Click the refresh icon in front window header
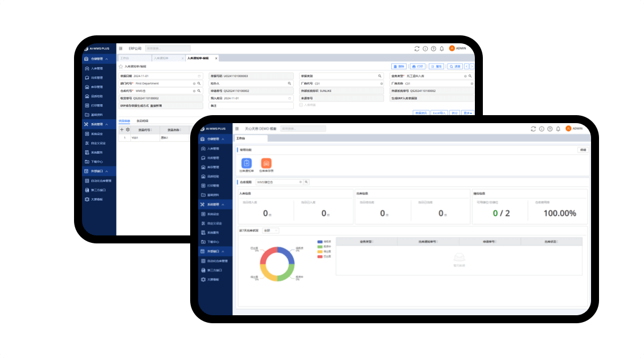 pyautogui.click(x=533, y=129)
